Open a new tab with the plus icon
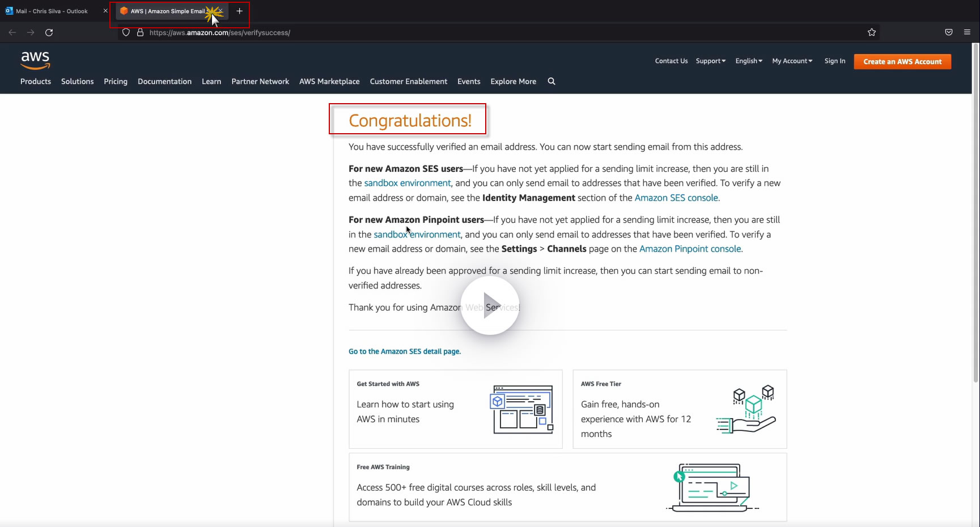The width and height of the screenshot is (980, 527). click(x=240, y=11)
